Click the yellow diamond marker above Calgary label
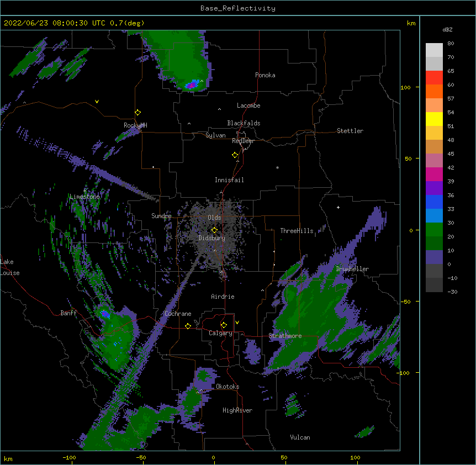 224,325
